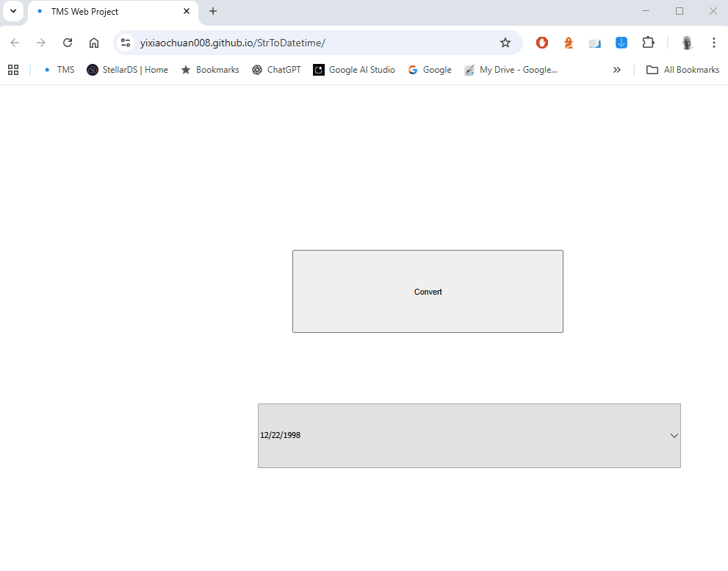View site information icon in address bar
The image size is (728, 571).
(126, 43)
